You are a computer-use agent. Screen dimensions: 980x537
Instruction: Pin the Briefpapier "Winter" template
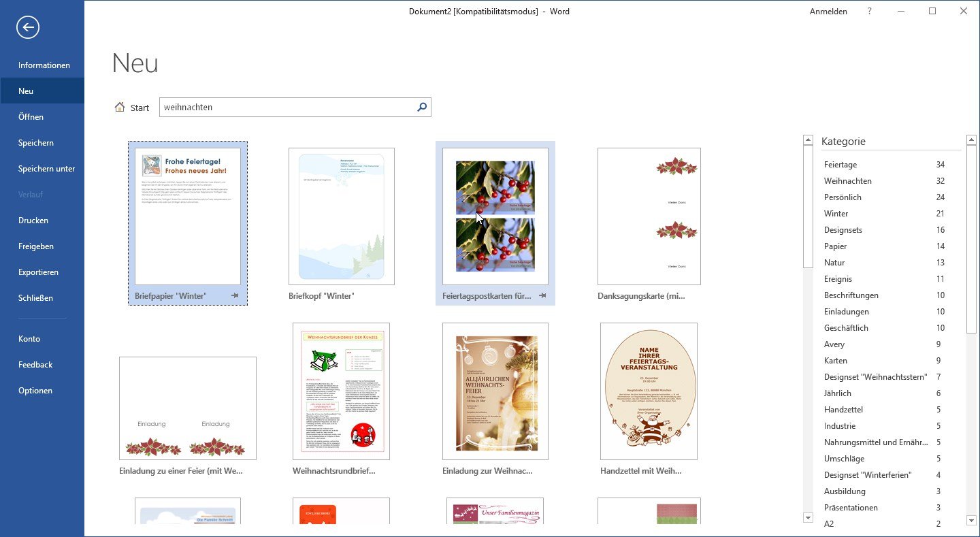coord(235,295)
